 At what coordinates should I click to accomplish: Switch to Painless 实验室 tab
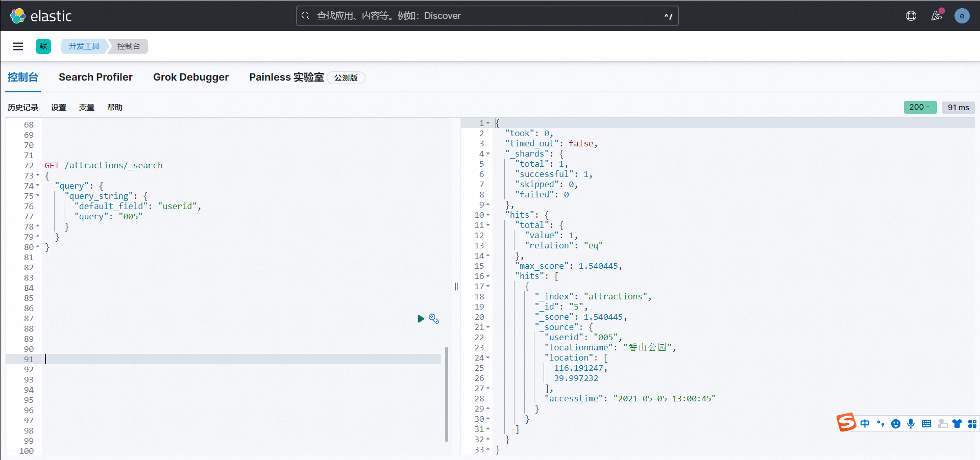point(286,78)
